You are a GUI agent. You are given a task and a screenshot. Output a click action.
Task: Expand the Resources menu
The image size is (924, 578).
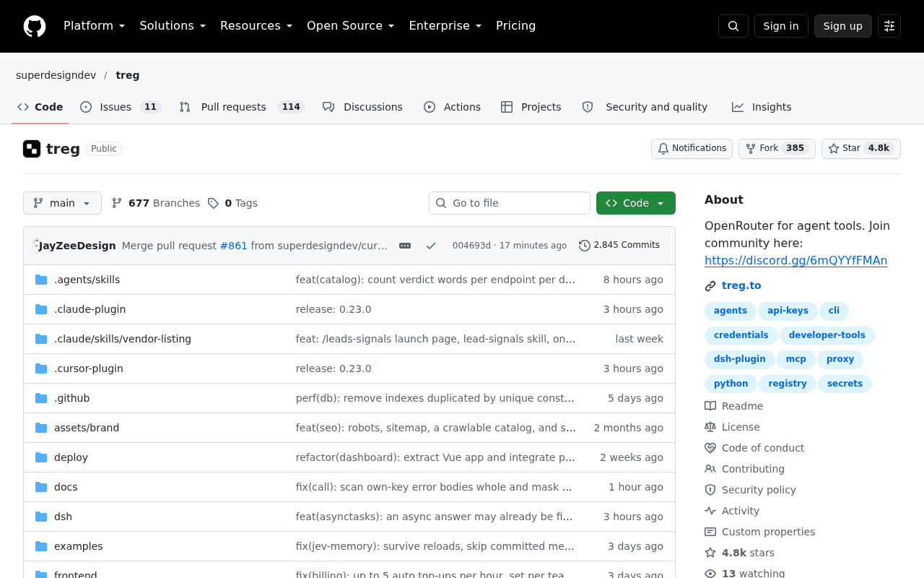click(x=256, y=26)
